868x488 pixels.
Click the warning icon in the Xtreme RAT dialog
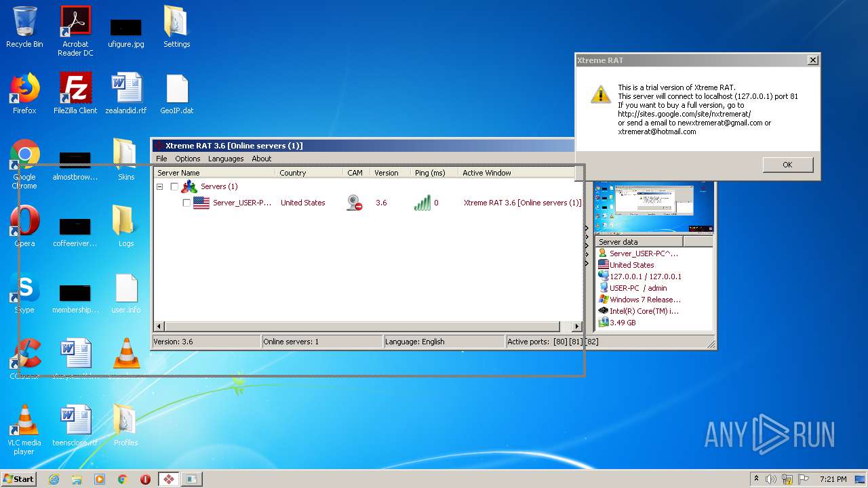[601, 94]
